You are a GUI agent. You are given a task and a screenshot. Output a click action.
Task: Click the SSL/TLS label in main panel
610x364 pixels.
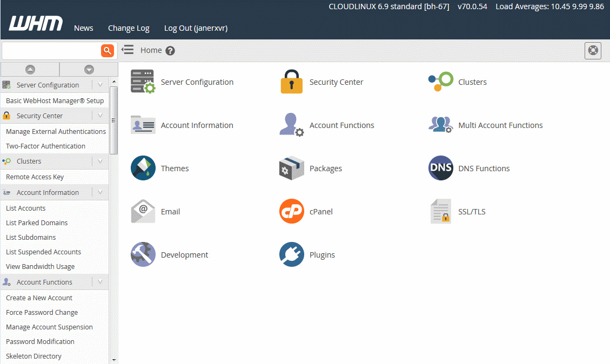(x=472, y=212)
